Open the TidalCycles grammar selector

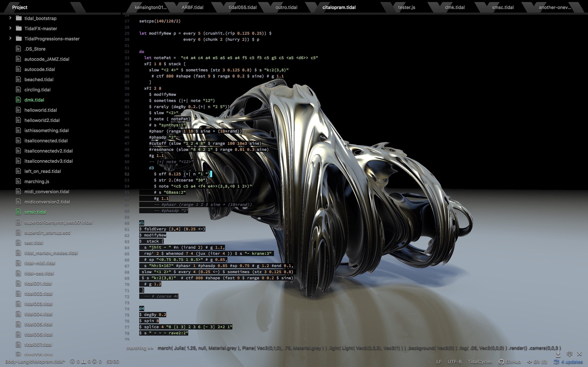480,362
